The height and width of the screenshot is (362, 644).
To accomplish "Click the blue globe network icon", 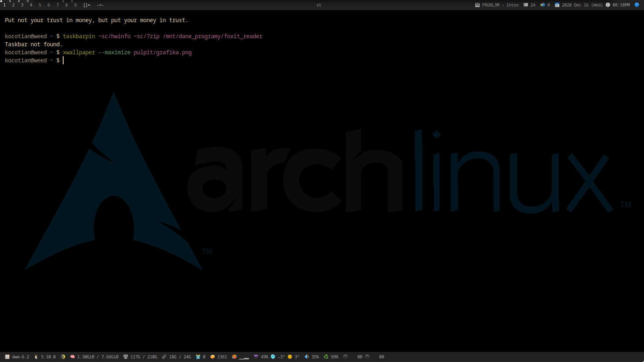I will [637, 5].
